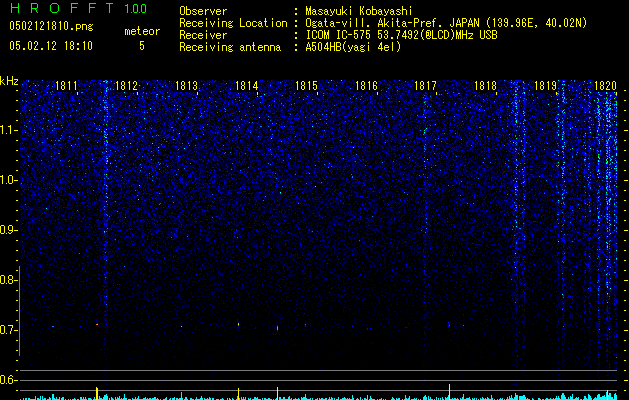Click the "meteor" count label
Image resolution: width=629 pixels, height=400 pixels.
(142, 31)
